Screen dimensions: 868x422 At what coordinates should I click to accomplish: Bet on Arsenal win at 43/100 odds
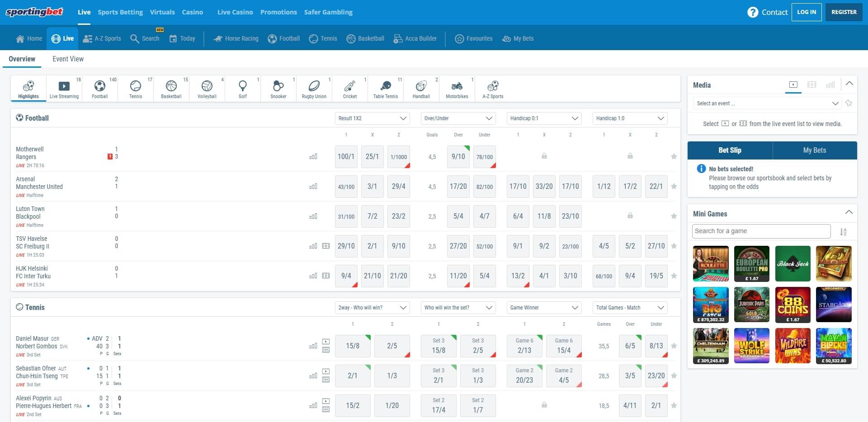pos(346,187)
